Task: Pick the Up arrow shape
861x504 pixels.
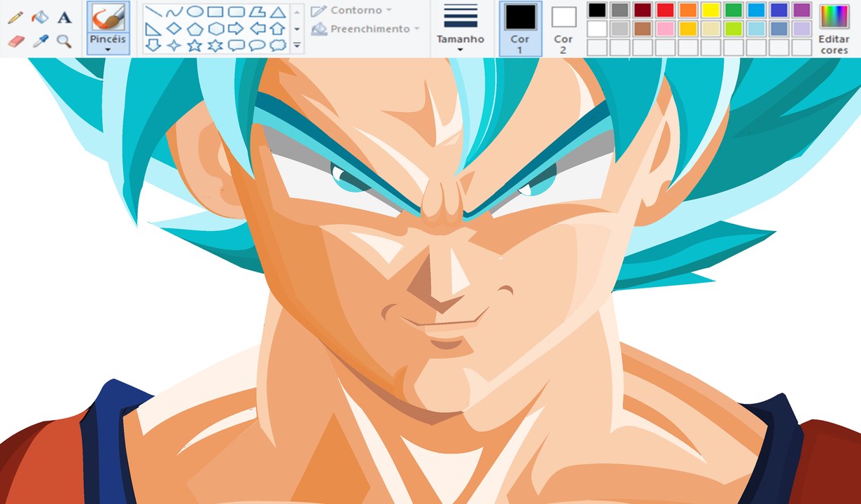Action: (278, 29)
